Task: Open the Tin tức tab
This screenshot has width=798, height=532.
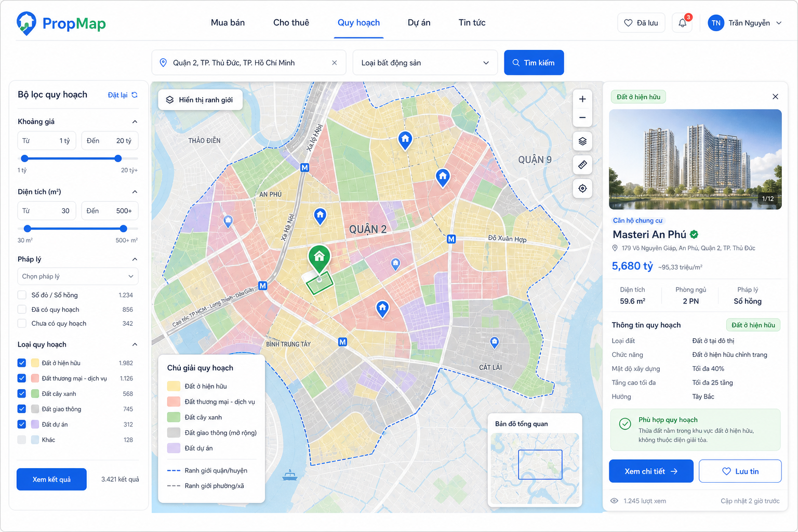Action: (472, 23)
